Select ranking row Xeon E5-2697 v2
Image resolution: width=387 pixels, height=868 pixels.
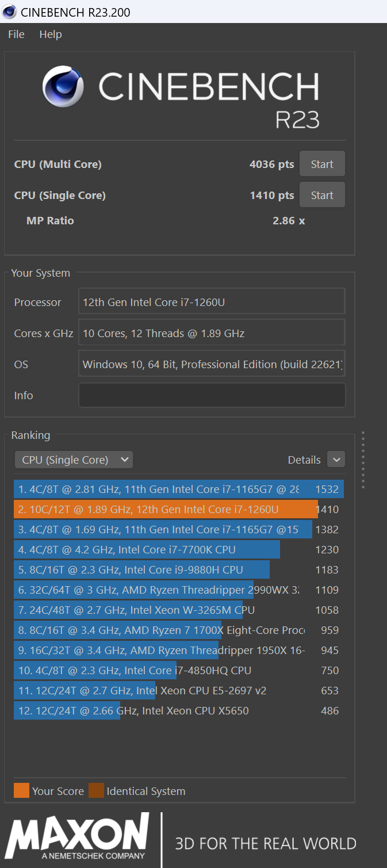point(179,690)
